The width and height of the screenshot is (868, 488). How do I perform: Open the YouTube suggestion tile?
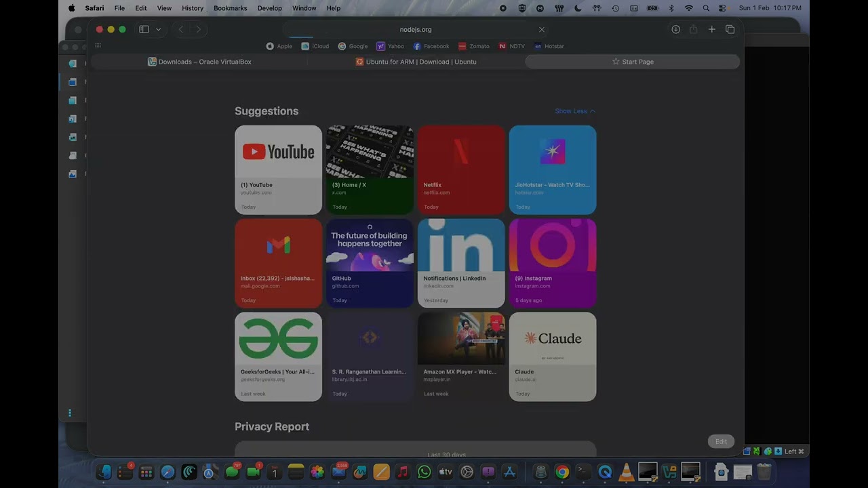coord(278,169)
